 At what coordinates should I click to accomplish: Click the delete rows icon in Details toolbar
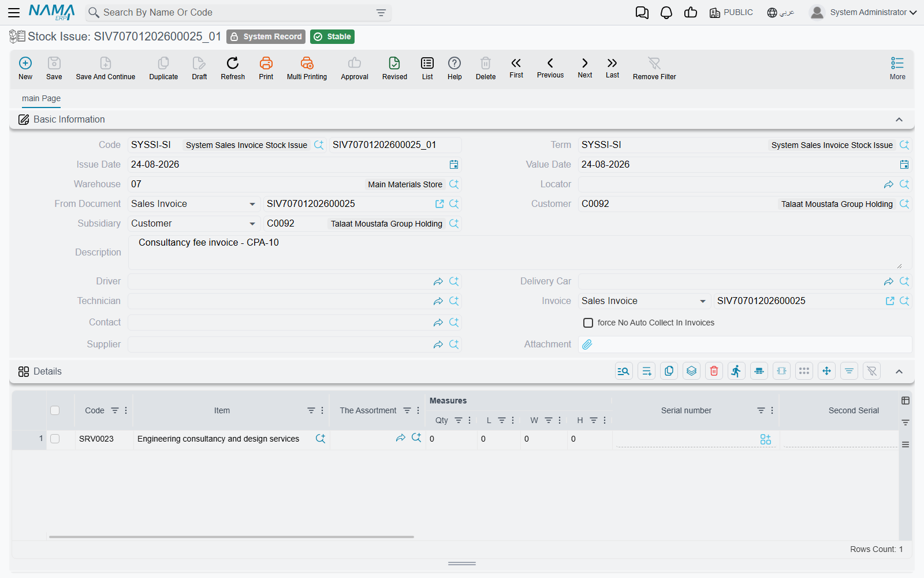pos(714,371)
